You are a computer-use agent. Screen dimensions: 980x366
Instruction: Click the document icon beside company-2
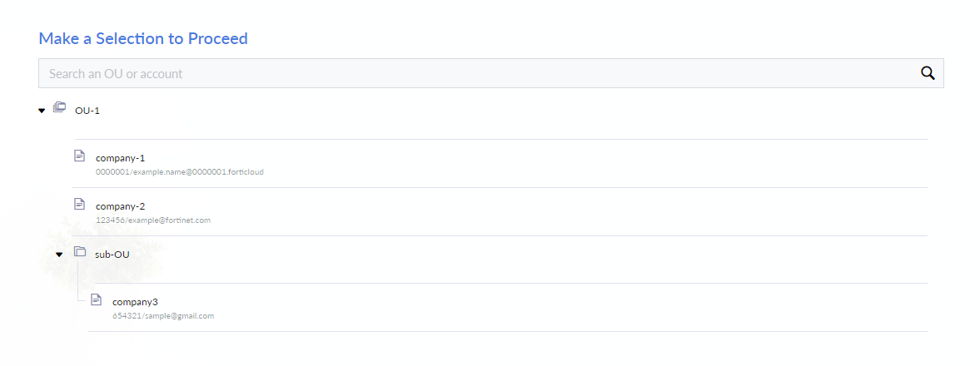79,204
